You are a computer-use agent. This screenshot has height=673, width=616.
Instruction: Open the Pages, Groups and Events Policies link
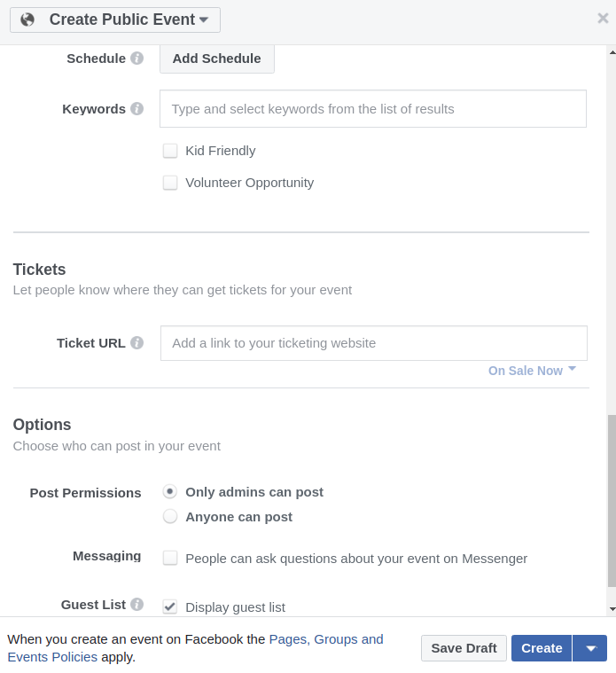point(326,639)
